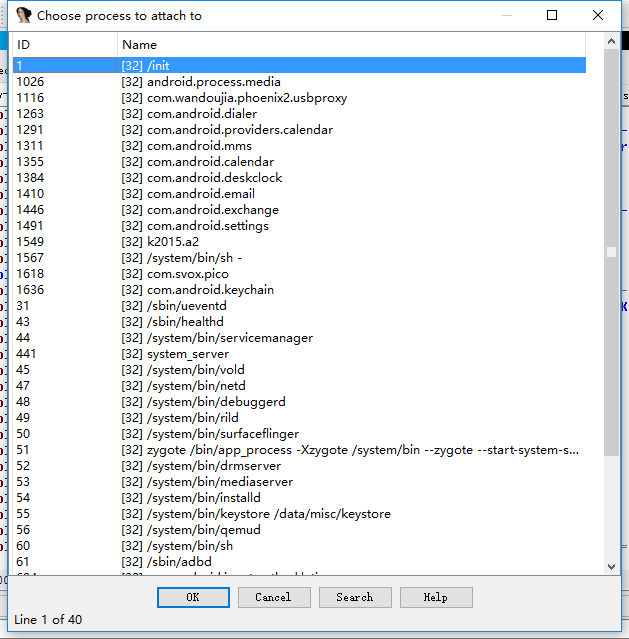Viewport: 629px width, 639px height.
Task: Select process 1567 /system/bin/sh -
Action: pyautogui.click(x=300, y=258)
